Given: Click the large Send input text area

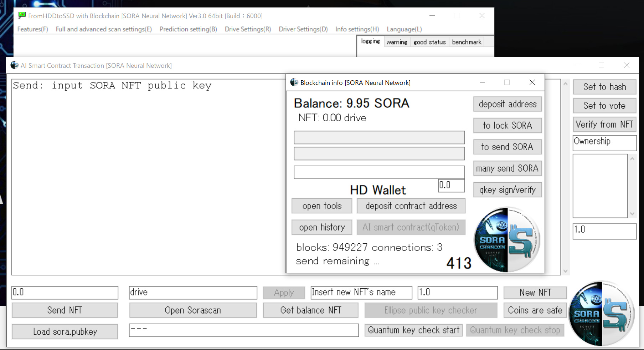Looking at the screenshot, I should coord(149,177).
